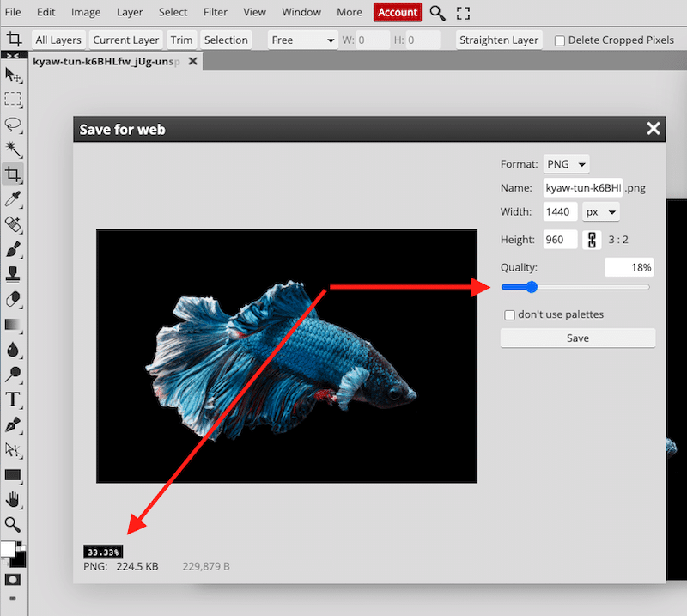687x616 pixels.
Task: Open the View menu
Action: pyautogui.click(x=254, y=12)
